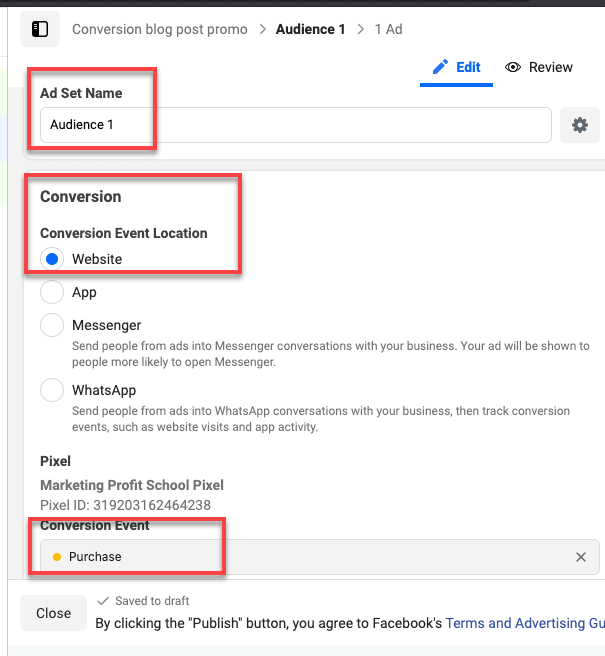The image size is (605, 656).
Task: Choose WhatsApp as conversion location
Action: [x=52, y=390]
